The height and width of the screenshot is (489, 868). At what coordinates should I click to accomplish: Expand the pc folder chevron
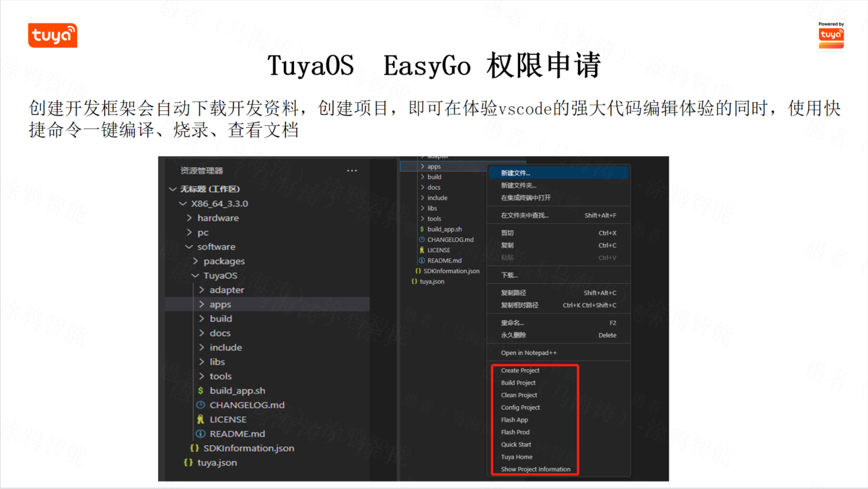pyautogui.click(x=189, y=233)
